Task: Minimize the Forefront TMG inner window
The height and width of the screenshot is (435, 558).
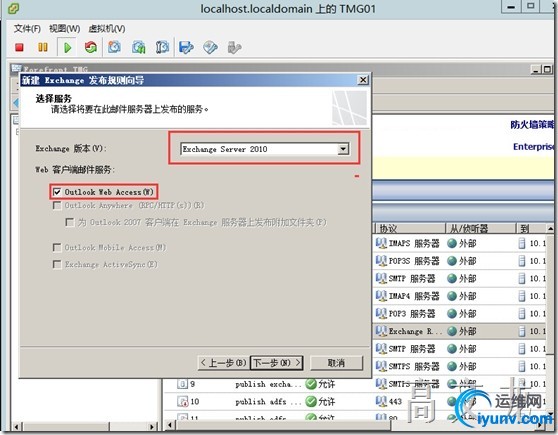Action: pos(536,69)
